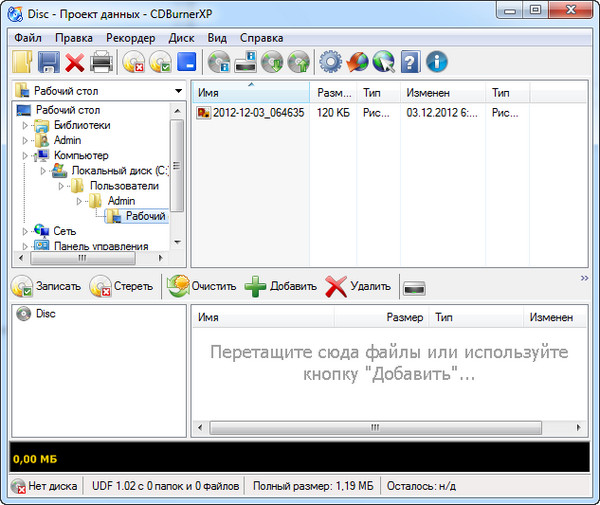Select the 2012-12-03_064635 file
This screenshot has height=505, width=600.
click(257, 113)
